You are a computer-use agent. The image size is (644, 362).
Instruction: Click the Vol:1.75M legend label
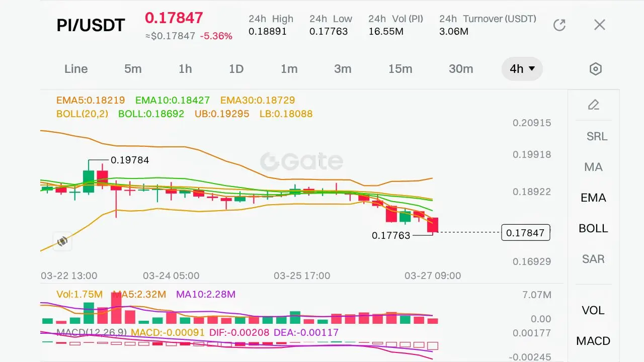tap(79, 294)
